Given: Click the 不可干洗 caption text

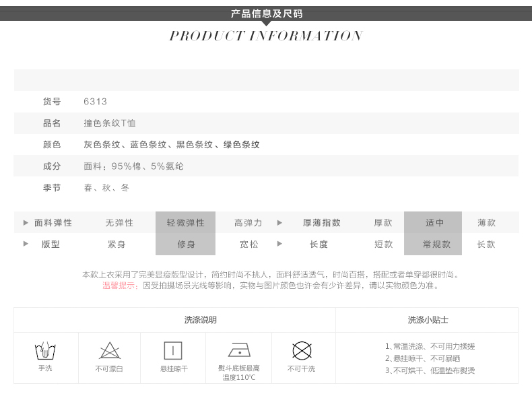Looking at the screenshot, I should [x=301, y=368].
